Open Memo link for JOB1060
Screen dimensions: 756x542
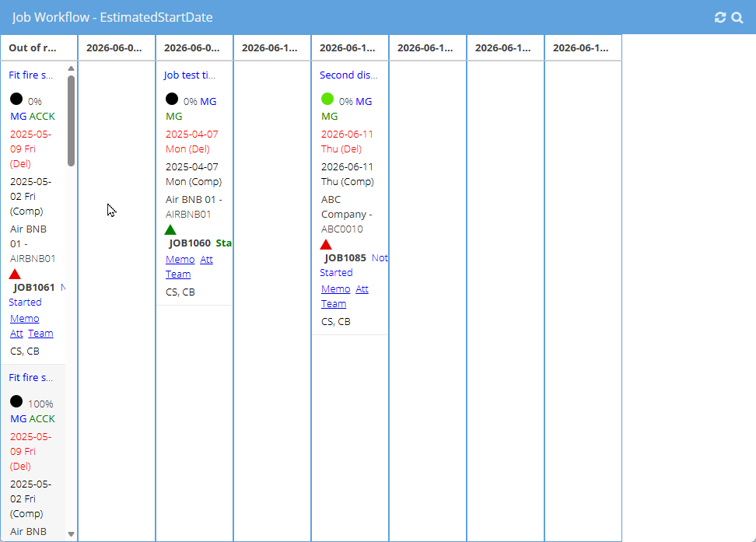[180, 260]
